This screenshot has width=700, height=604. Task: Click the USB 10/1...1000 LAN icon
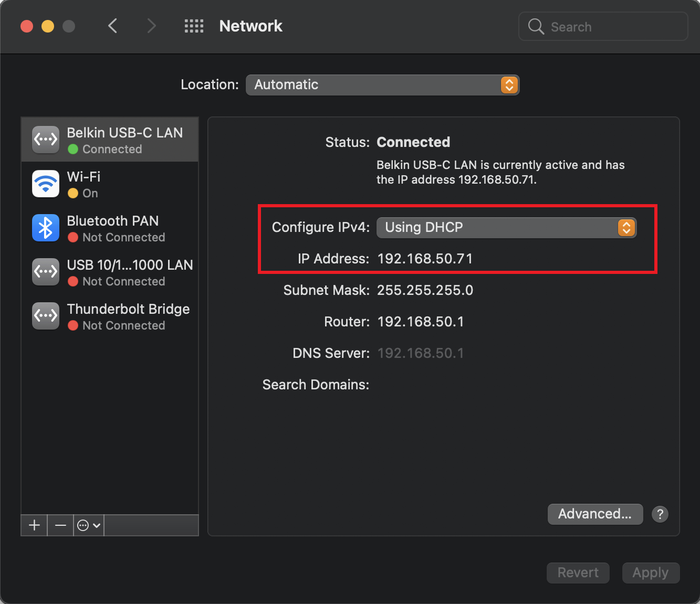tap(46, 272)
